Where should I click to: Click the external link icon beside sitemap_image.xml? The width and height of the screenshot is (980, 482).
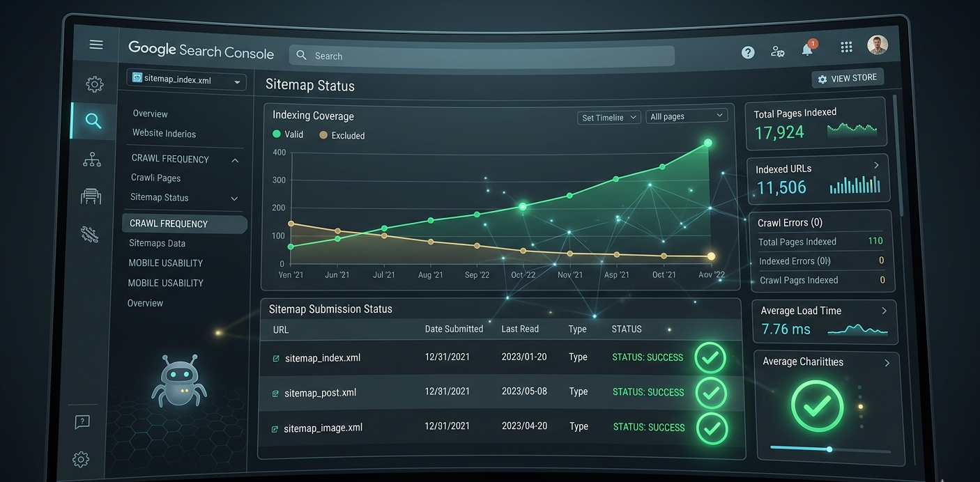pos(275,429)
